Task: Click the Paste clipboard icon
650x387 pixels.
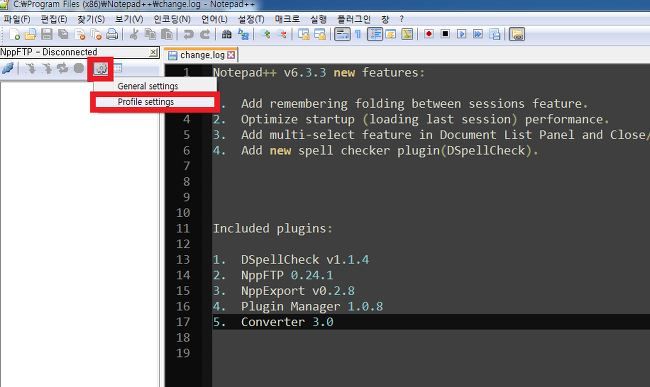Action: pyautogui.click(x=167, y=34)
